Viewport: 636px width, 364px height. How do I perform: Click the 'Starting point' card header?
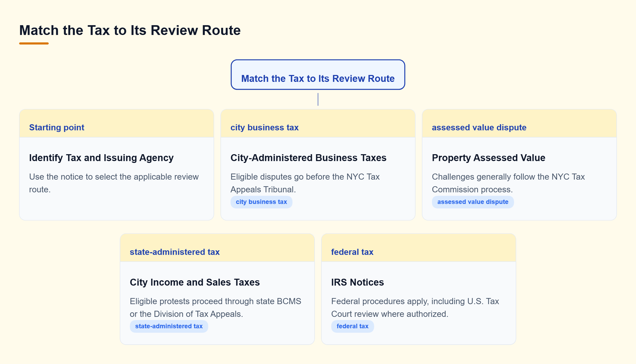pos(117,123)
